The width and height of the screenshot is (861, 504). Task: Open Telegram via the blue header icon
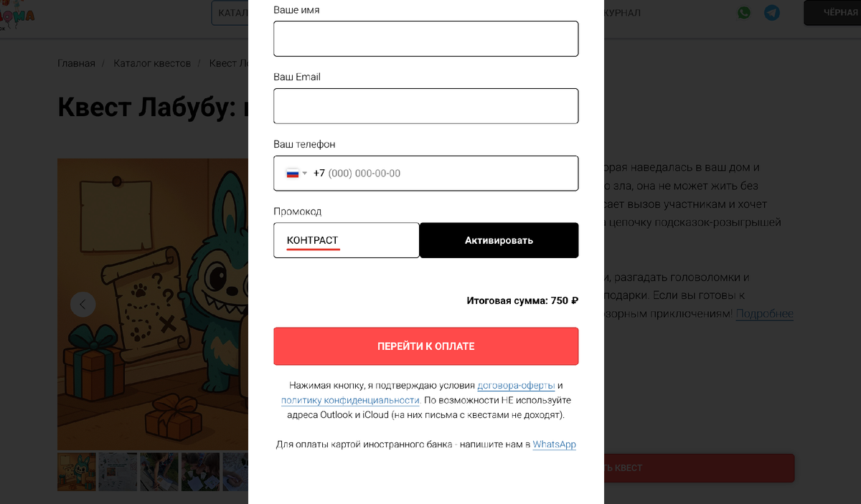click(x=772, y=12)
